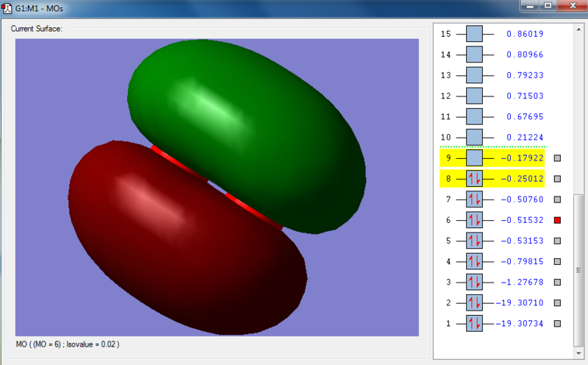Select the occupancy box of orbital 15

(x=474, y=34)
